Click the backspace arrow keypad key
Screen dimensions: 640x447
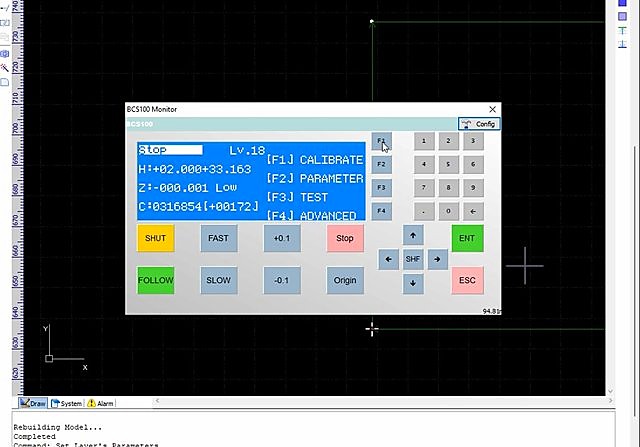(473, 211)
